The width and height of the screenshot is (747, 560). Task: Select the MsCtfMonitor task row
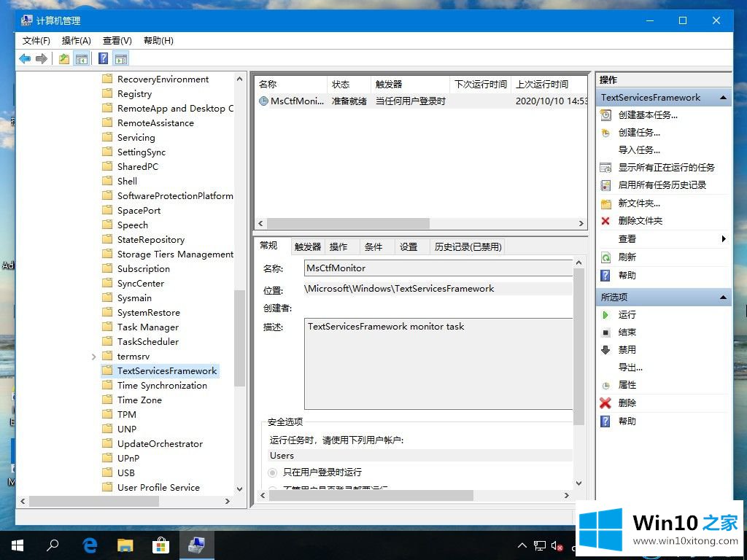click(x=297, y=101)
